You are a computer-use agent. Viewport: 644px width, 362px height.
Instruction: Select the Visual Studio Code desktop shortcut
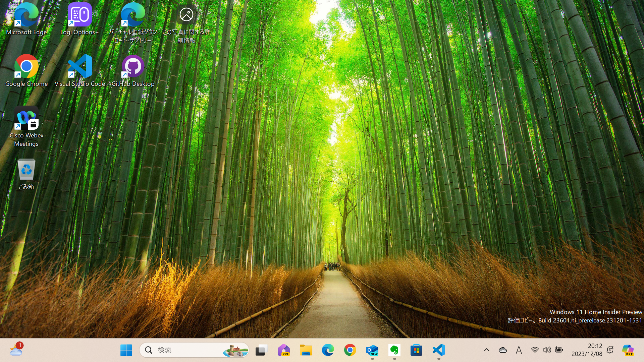(79, 71)
